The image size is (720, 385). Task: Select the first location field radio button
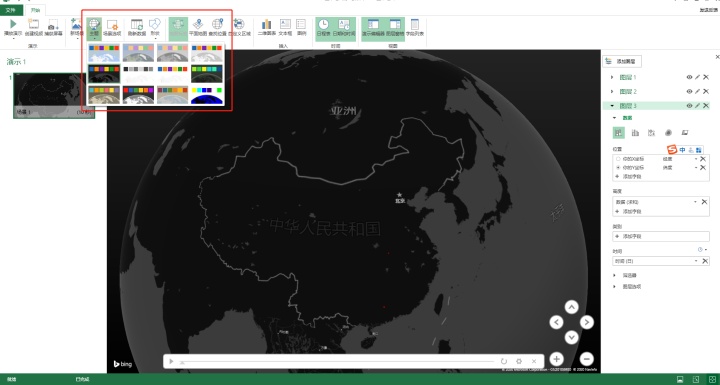tap(618, 159)
